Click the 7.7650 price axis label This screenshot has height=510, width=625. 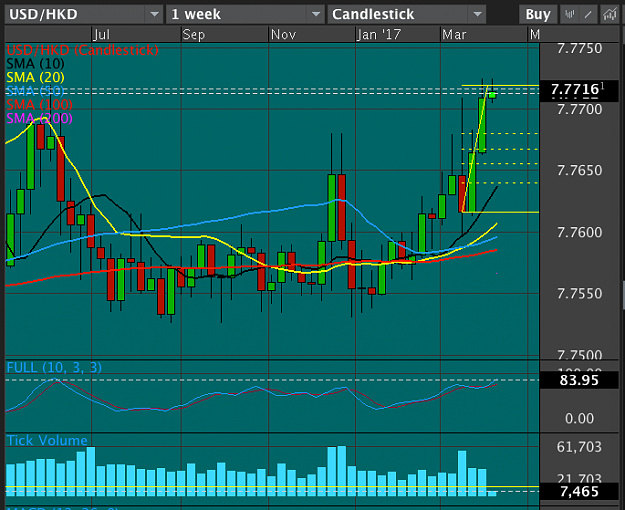579,171
